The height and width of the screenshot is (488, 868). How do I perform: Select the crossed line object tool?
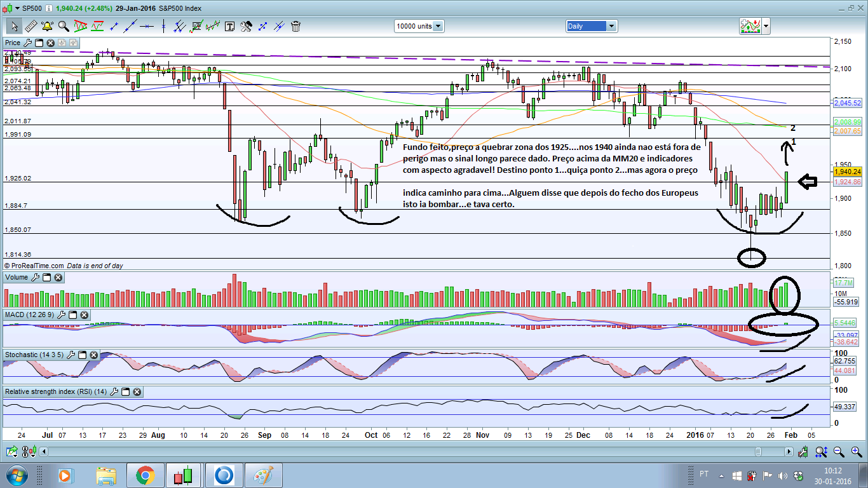coord(279,26)
